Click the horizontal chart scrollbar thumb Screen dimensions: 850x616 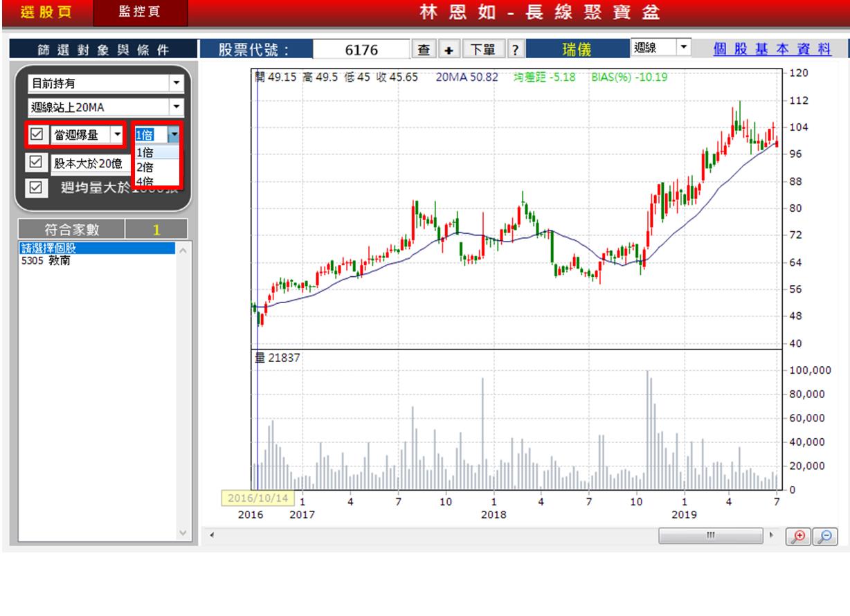(x=710, y=535)
